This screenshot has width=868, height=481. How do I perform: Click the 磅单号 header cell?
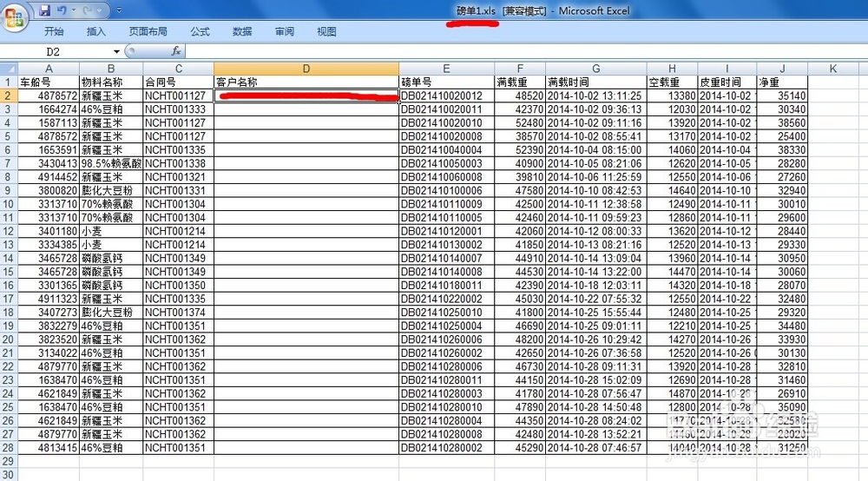[446, 82]
